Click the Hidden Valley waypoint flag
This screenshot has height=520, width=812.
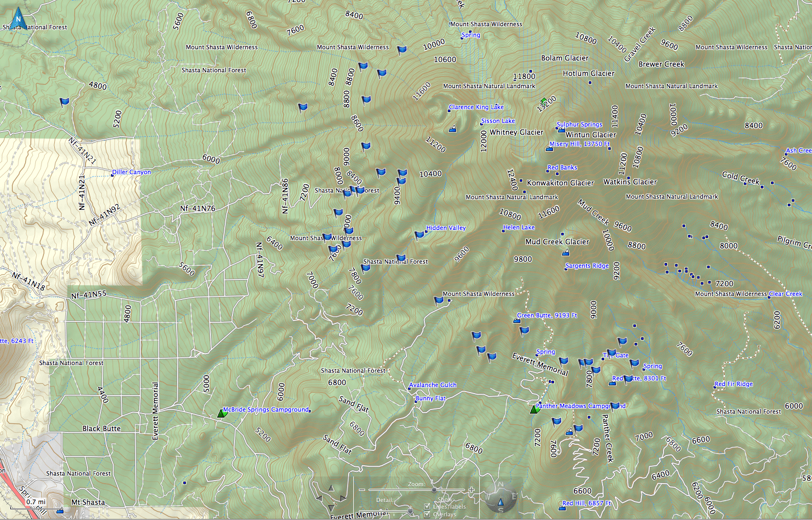click(419, 235)
